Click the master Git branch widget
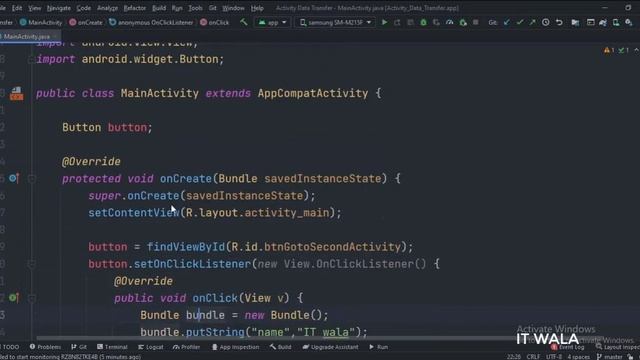Image resolution: width=640 pixels, height=360 pixels. click(609, 357)
